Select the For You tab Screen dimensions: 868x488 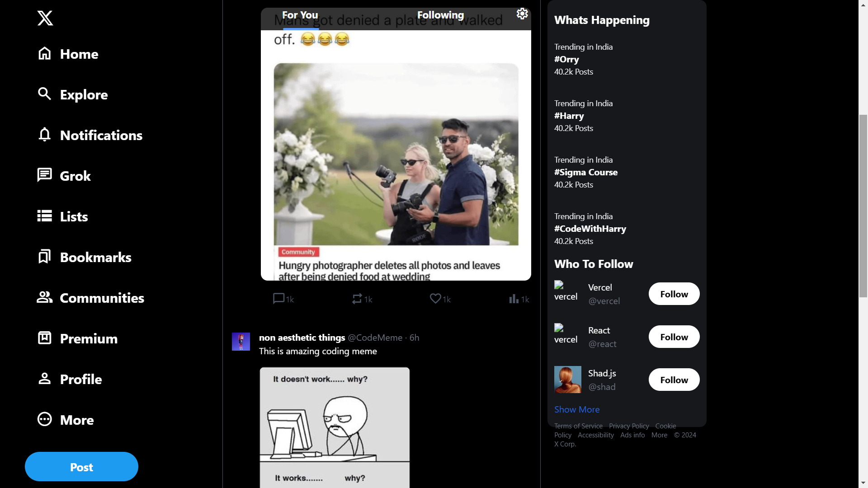pyautogui.click(x=300, y=15)
